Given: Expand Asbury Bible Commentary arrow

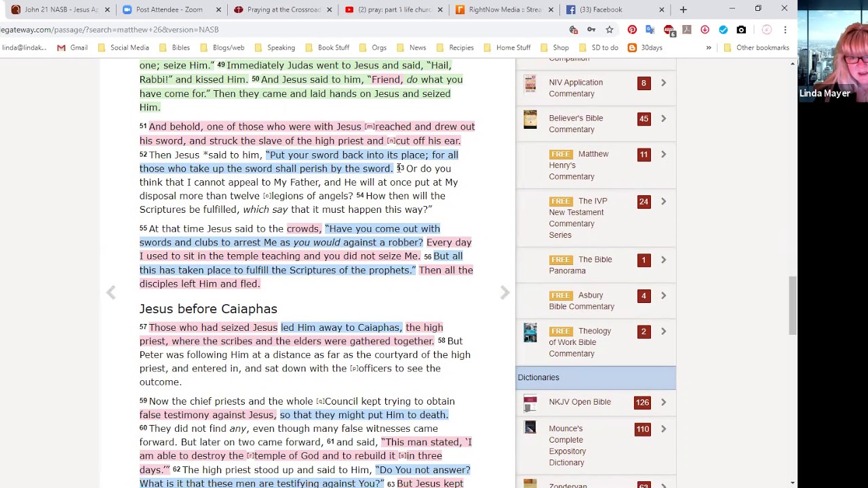Looking at the screenshot, I should point(663,296).
